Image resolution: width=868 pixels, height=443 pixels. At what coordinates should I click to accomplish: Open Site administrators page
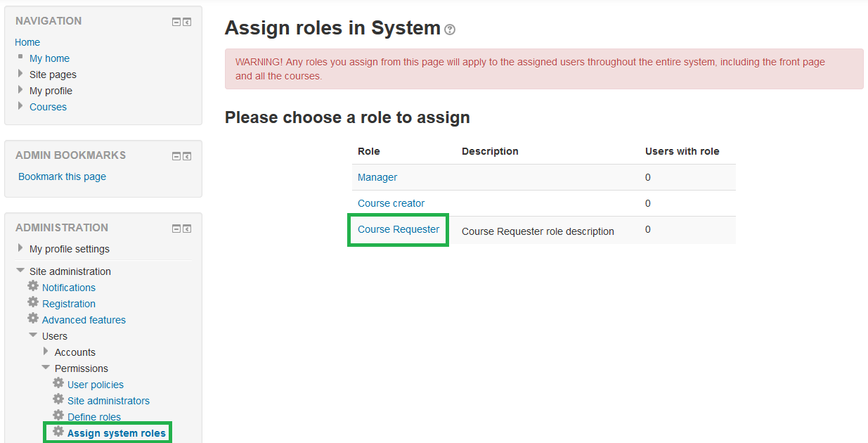click(108, 401)
